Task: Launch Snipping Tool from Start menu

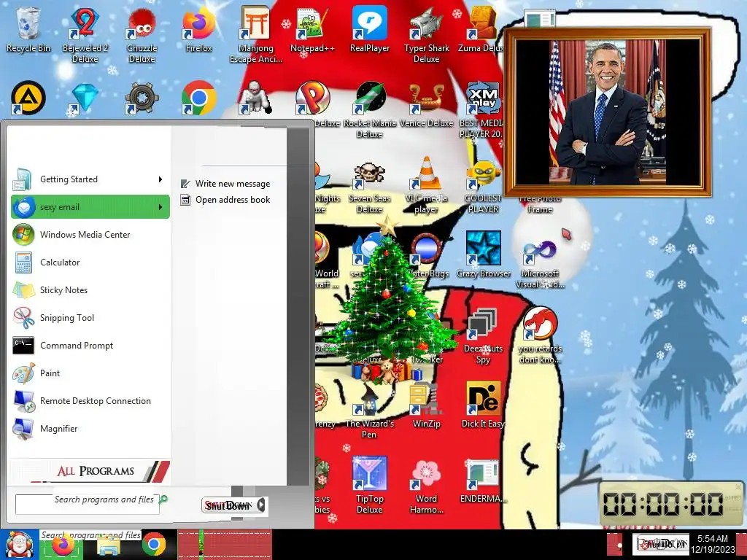Action: 90,318
